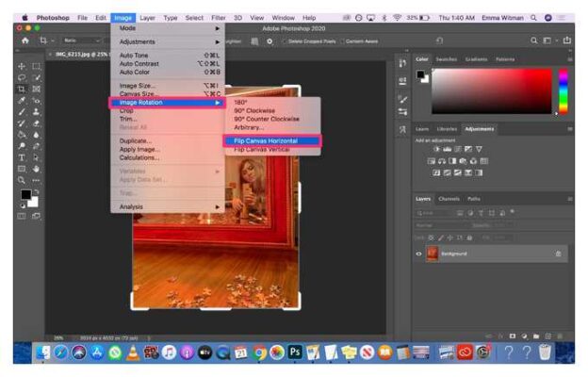Click the Background layer thumbnail
This screenshot has width=588, height=377.
(x=433, y=254)
